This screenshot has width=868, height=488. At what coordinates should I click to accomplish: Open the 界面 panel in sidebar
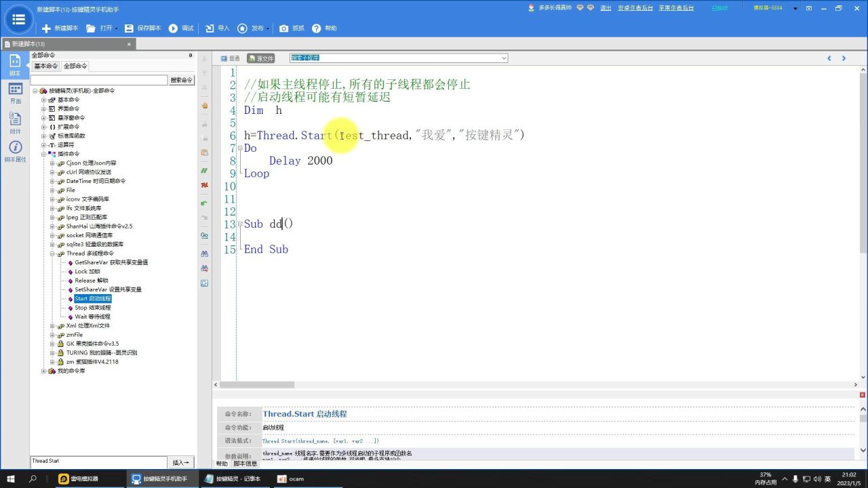pyautogui.click(x=15, y=94)
